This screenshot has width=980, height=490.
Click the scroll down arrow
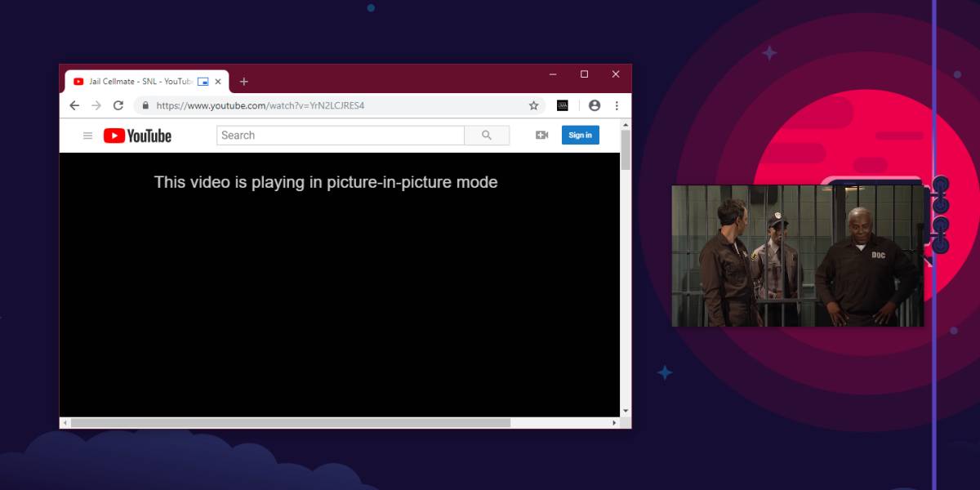[x=626, y=411]
